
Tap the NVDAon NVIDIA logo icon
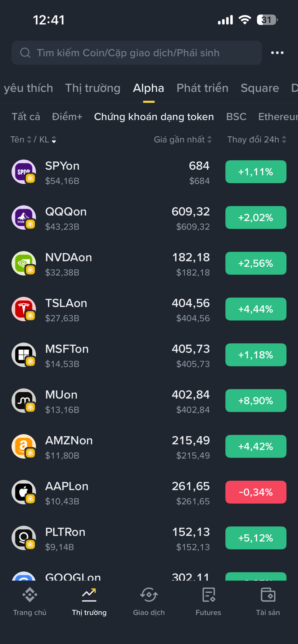point(24,263)
